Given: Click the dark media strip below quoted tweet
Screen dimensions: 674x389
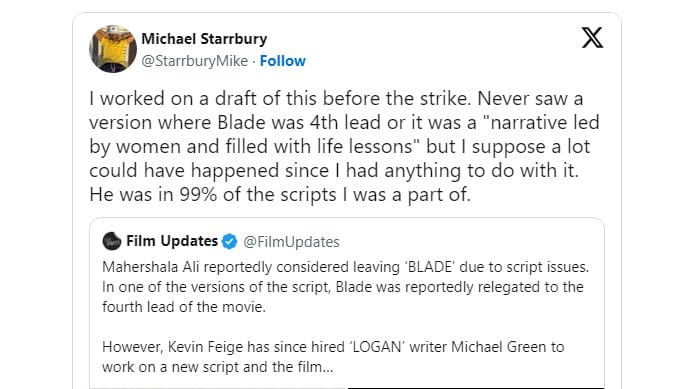Looking at the screenshot, I should [476, 388].
